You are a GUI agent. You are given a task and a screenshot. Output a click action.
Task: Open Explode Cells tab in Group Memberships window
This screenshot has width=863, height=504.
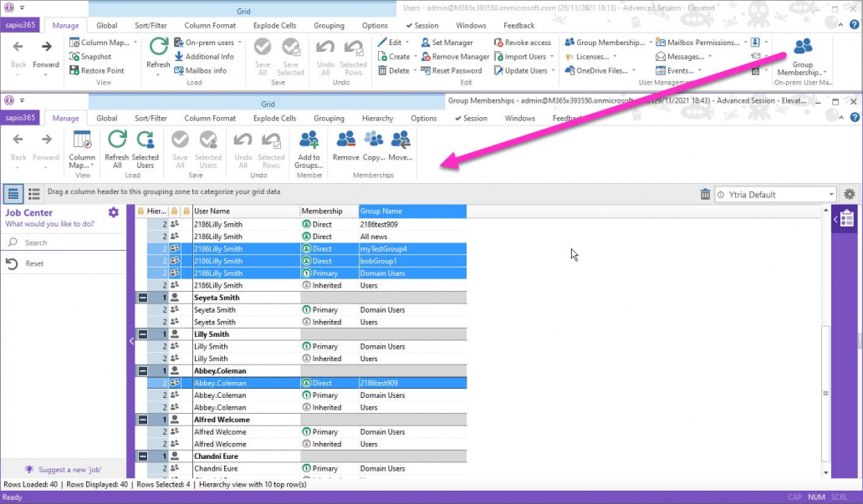click(274, 119)
